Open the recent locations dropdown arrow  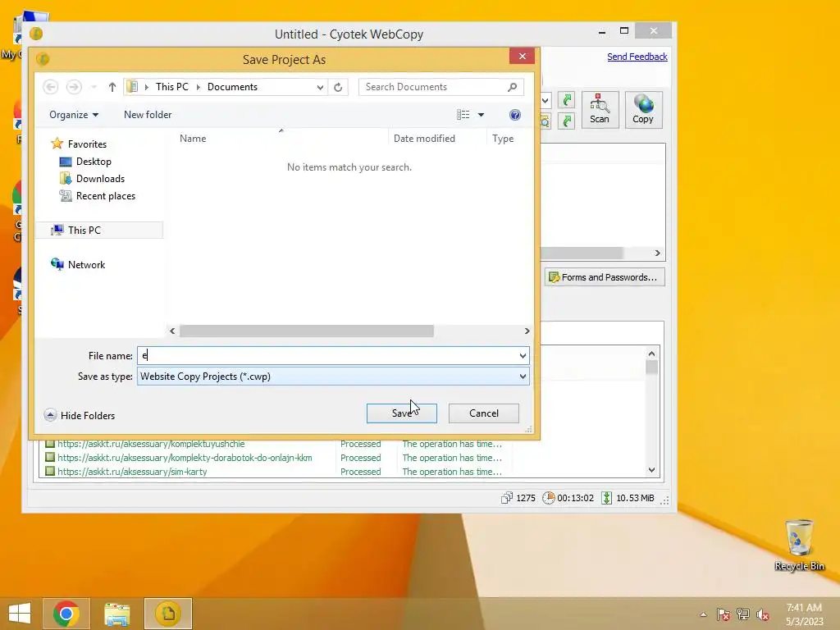pyautogui.click(x=94, y=87)
